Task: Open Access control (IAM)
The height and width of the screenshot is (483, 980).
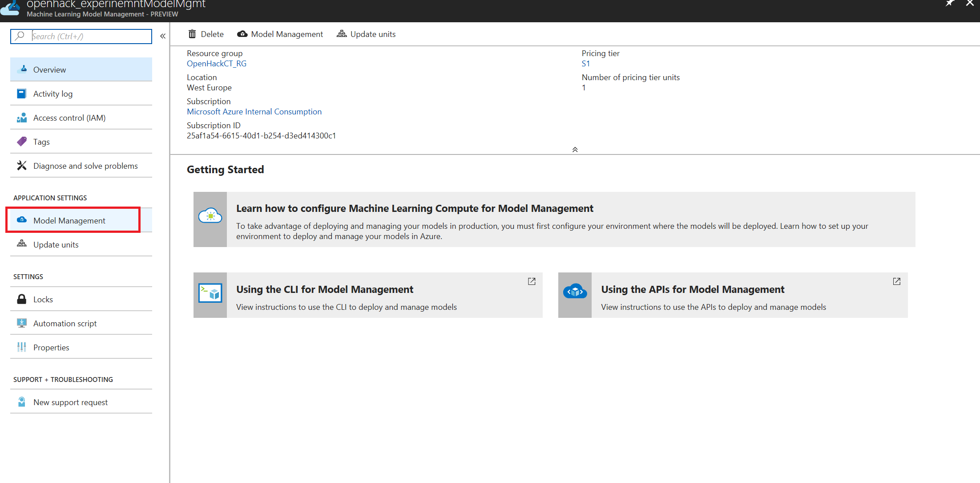Action: point(81,118)
